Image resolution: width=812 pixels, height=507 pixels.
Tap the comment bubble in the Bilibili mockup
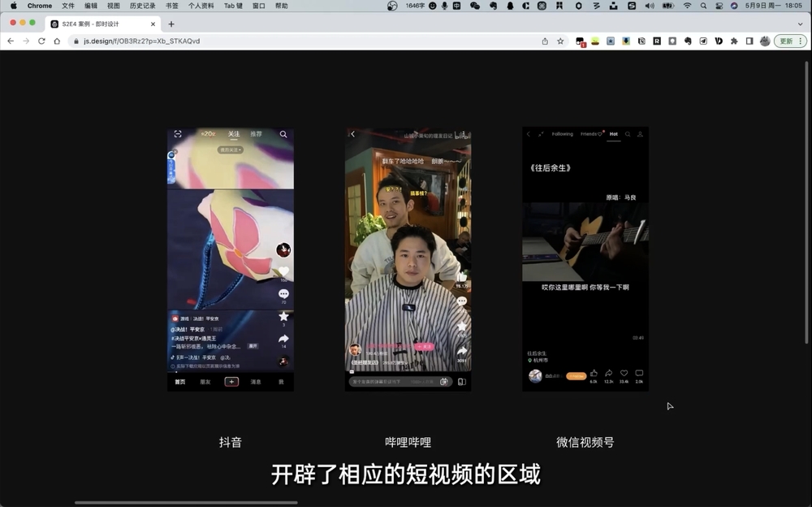462,301
